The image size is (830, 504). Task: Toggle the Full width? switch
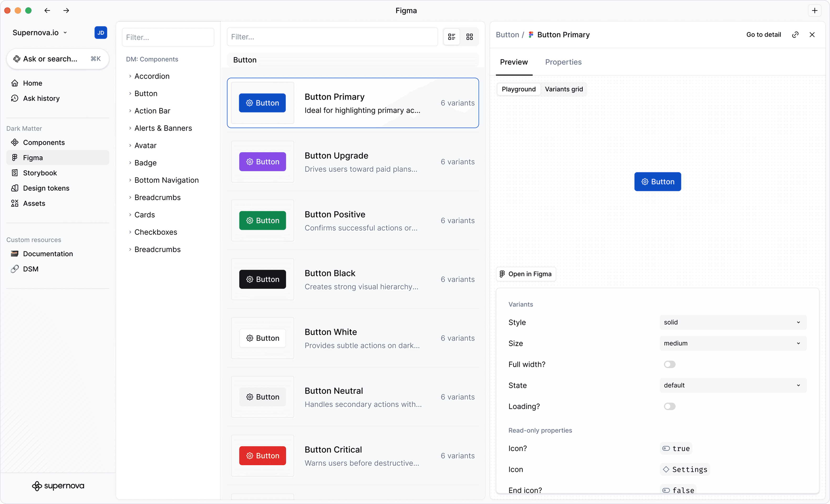click(670, 364)
